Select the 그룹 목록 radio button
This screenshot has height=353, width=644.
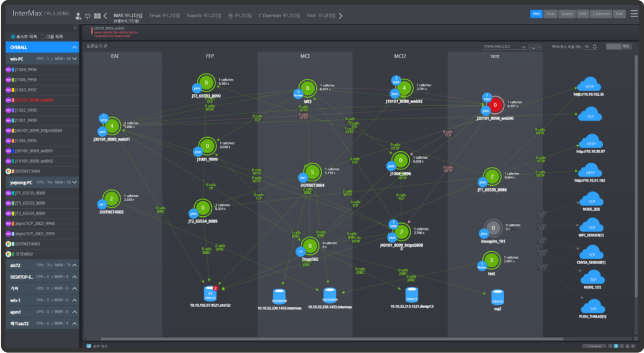43,37
